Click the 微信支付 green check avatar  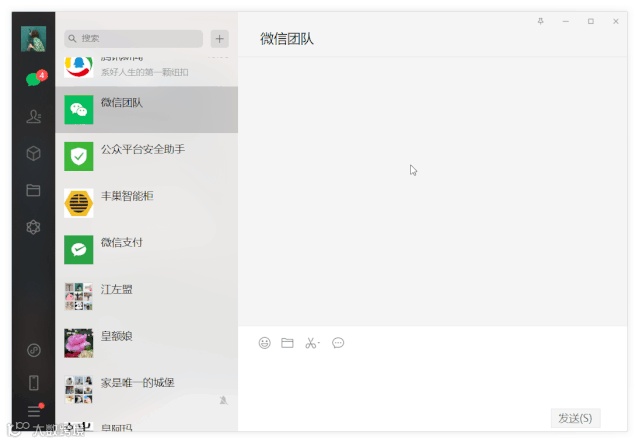[x=79, y=250]
